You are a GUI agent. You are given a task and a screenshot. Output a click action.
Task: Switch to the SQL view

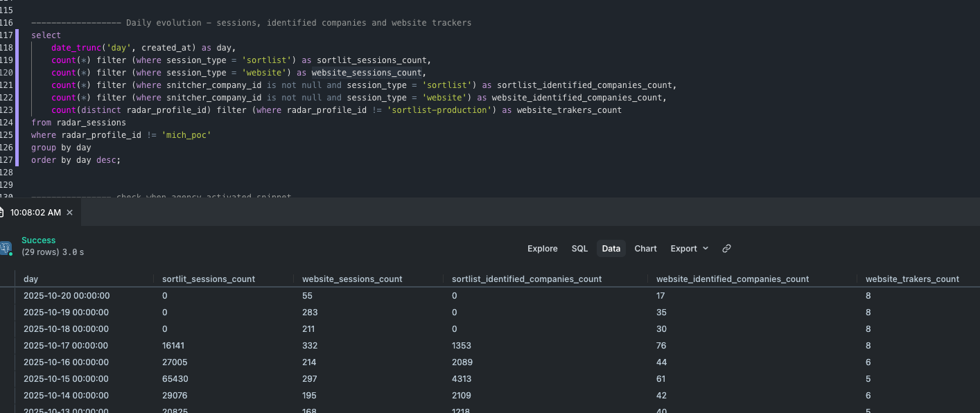coord(579,248)
